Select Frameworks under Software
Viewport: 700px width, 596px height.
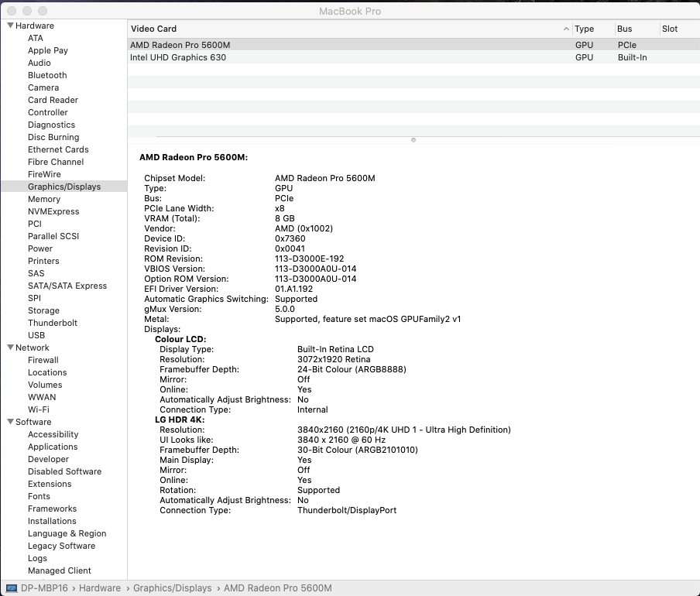(x=52, y=509)
